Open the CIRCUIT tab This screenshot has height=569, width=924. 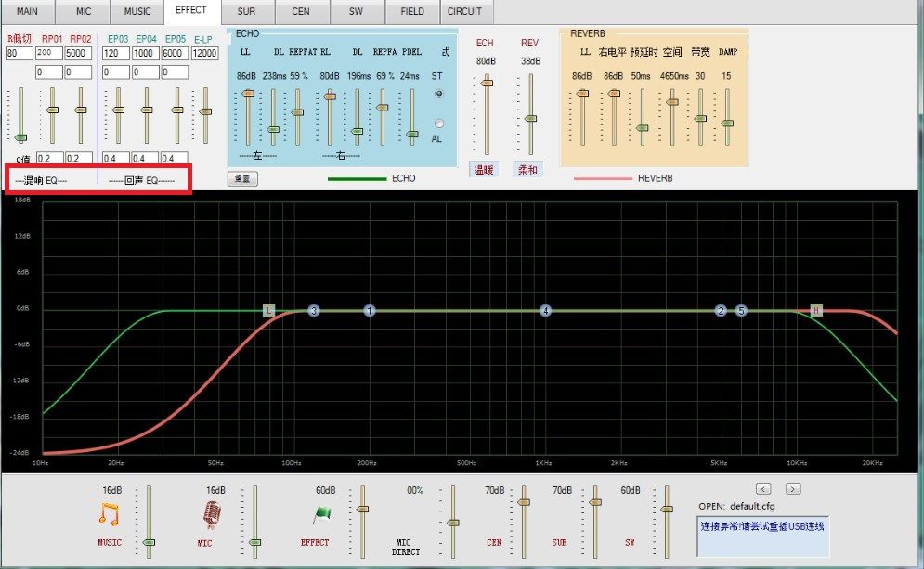[464, 11]
